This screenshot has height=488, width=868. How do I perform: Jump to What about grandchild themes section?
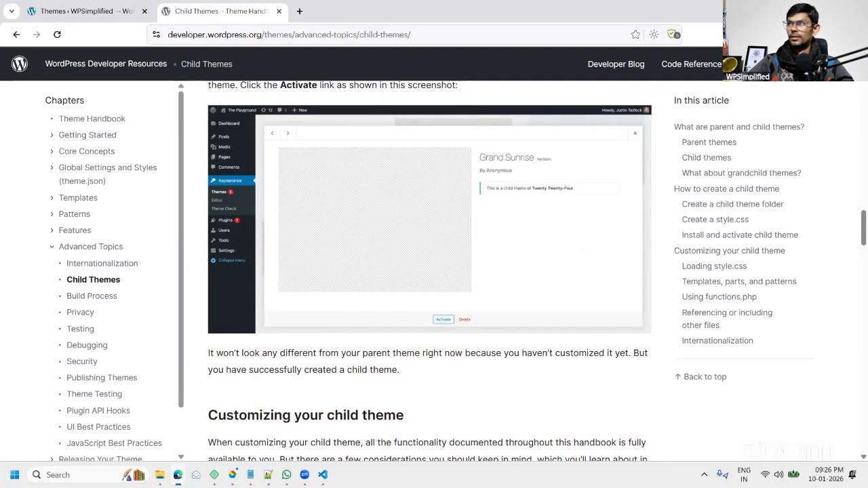click(741, 173)
